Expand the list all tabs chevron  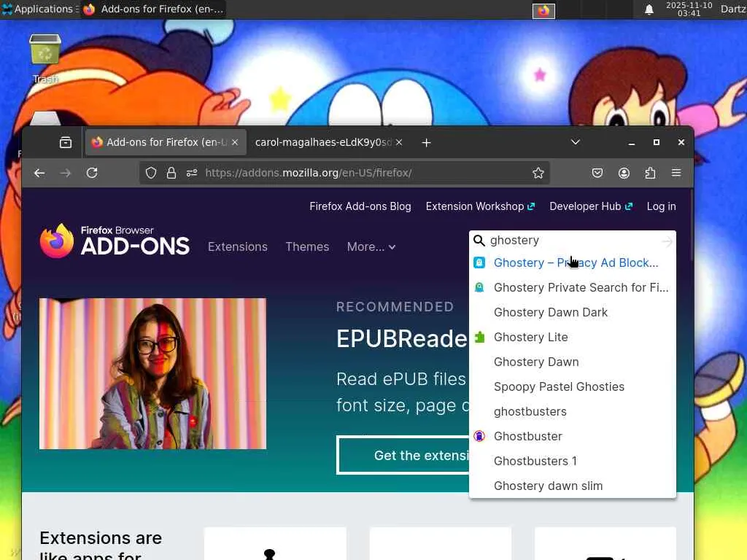(576, 142)
